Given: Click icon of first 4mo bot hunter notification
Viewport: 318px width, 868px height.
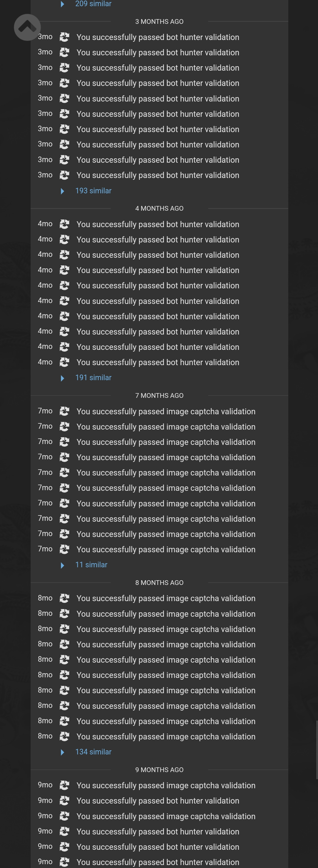Looking at the screenshot, I should (x=64, y=224).
